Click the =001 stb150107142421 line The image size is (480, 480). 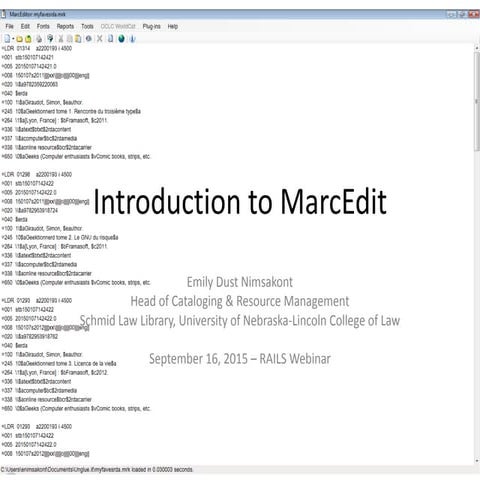pos(28,57)
